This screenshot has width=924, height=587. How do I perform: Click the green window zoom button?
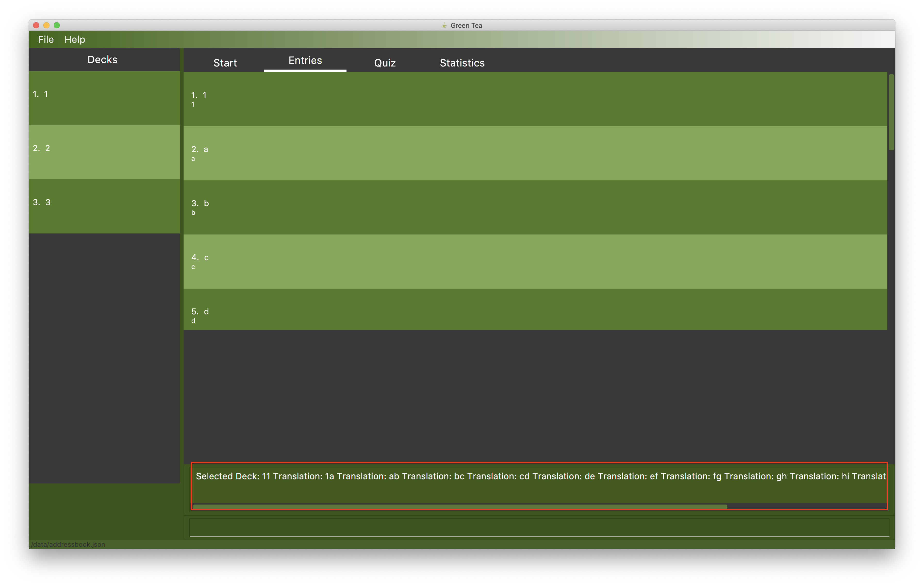57,25
